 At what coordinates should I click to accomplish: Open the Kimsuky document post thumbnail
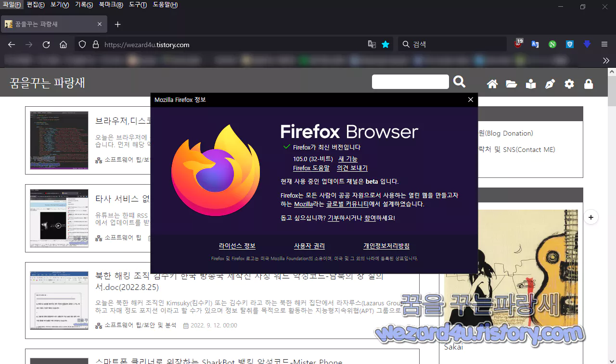[59, 301]
